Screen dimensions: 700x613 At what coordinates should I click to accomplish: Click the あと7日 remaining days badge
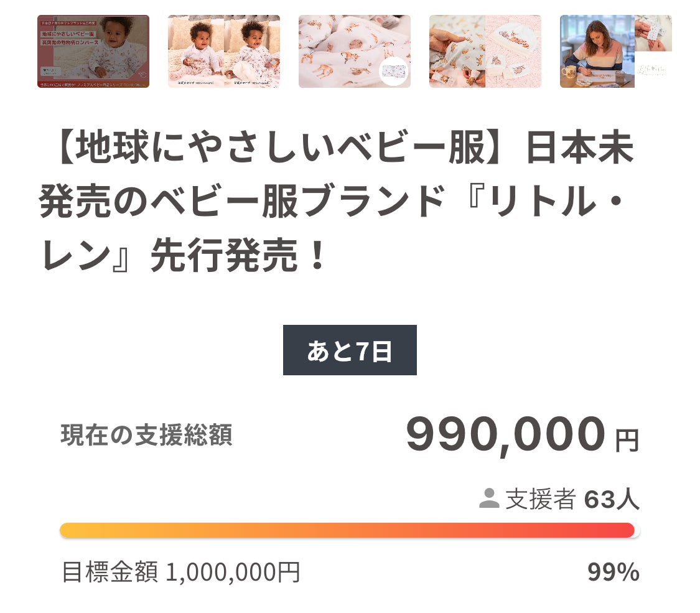[350, 350]
